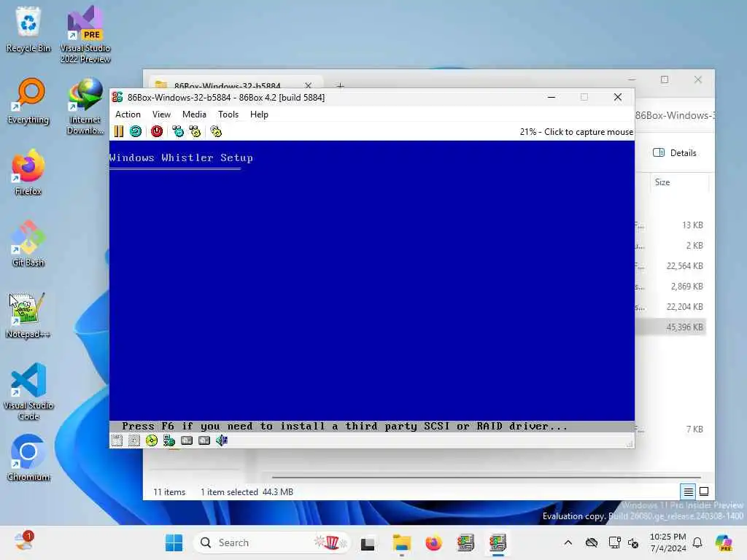Open Task View from the taskbar
747x560 pixels.
368,543
